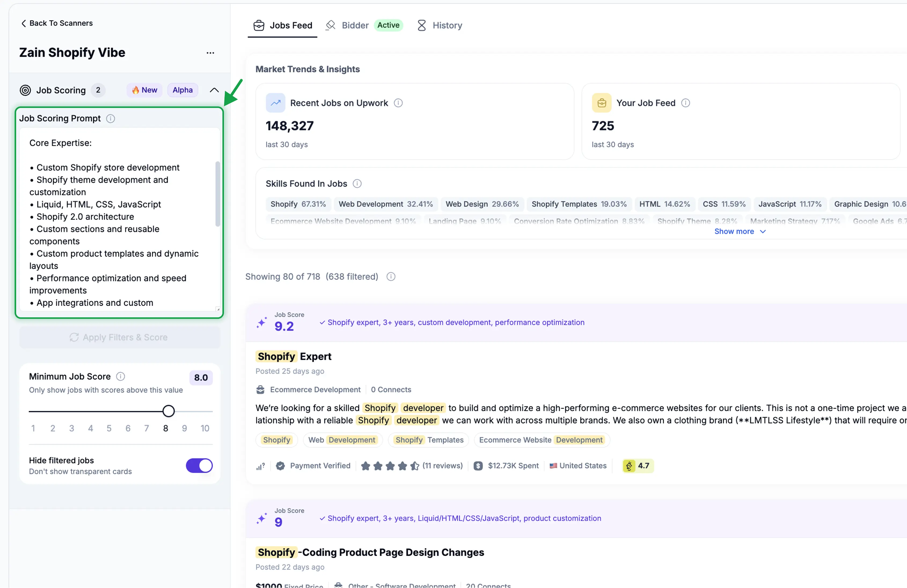
Task: Click the Web Development 32.41% skill chip
Action: 386,204
